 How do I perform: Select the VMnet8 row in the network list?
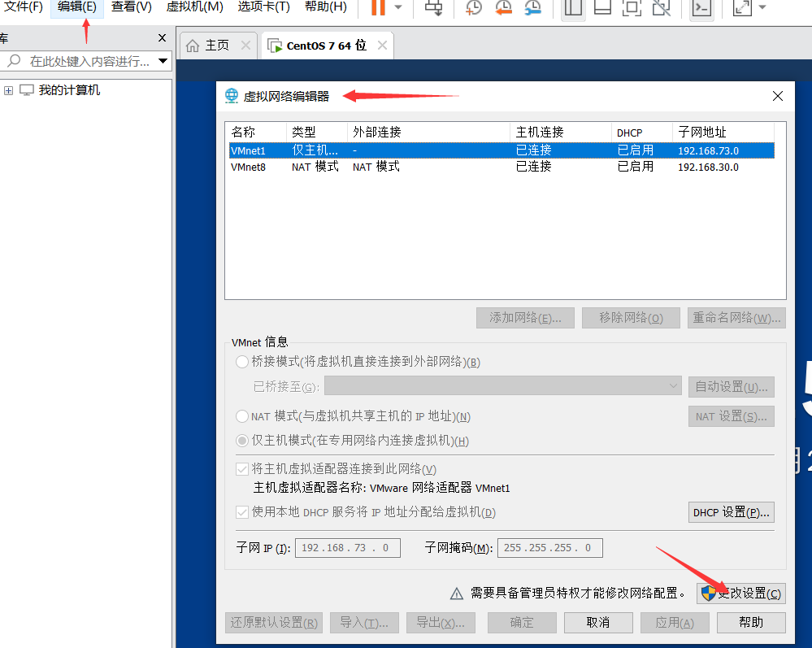tap(502, 167)
